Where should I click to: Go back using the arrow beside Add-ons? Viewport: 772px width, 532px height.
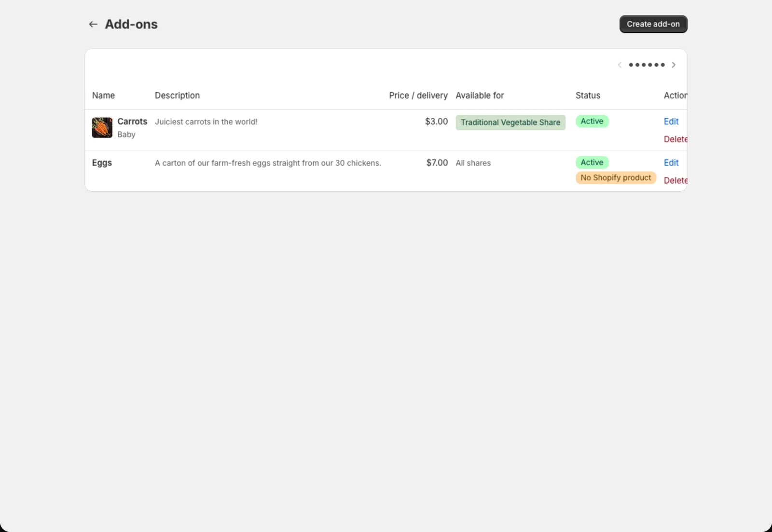pos(93,24)
